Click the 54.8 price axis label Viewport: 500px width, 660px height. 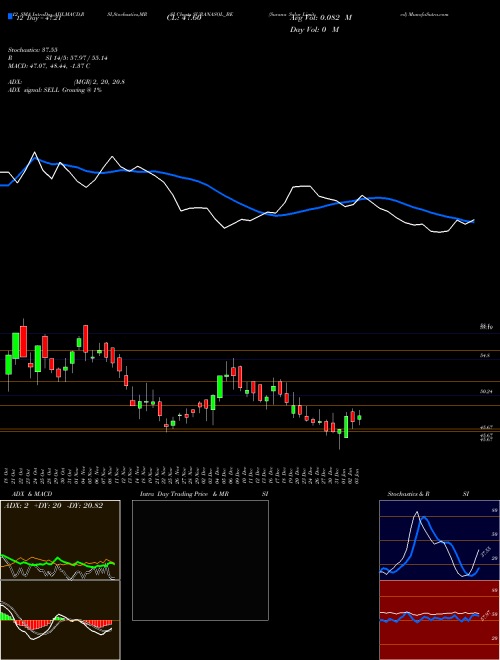click(484, 356)
